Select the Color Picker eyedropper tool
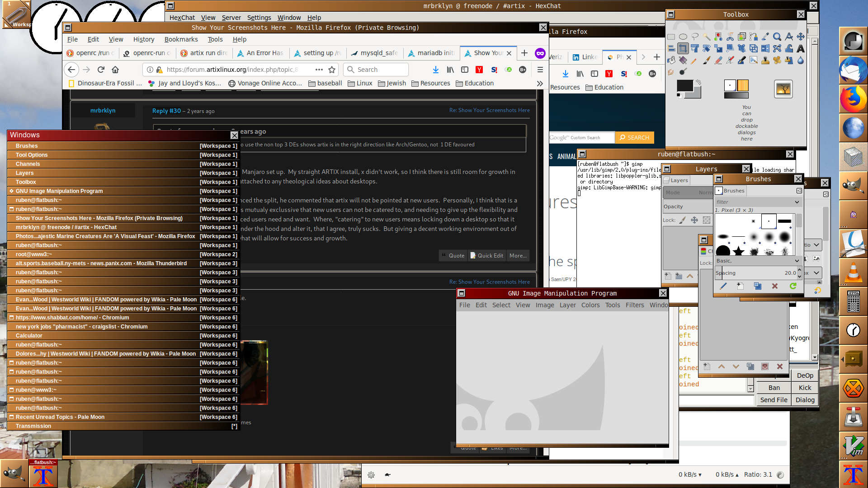The height and width of the screenshot is (488, 868). click(x=765, y=37)
